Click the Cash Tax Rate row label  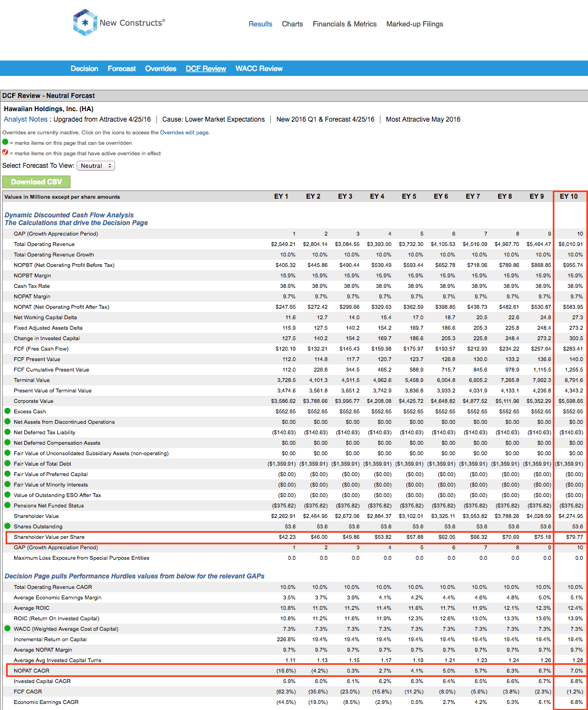pos(32,286)
